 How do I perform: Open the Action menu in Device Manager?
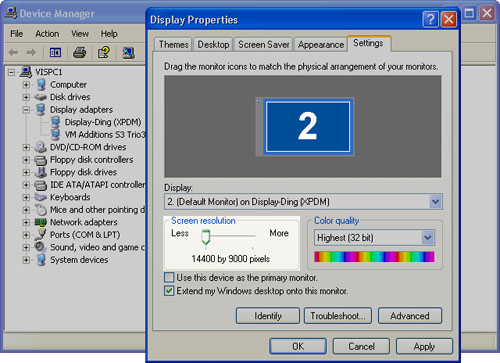[47, 34]
